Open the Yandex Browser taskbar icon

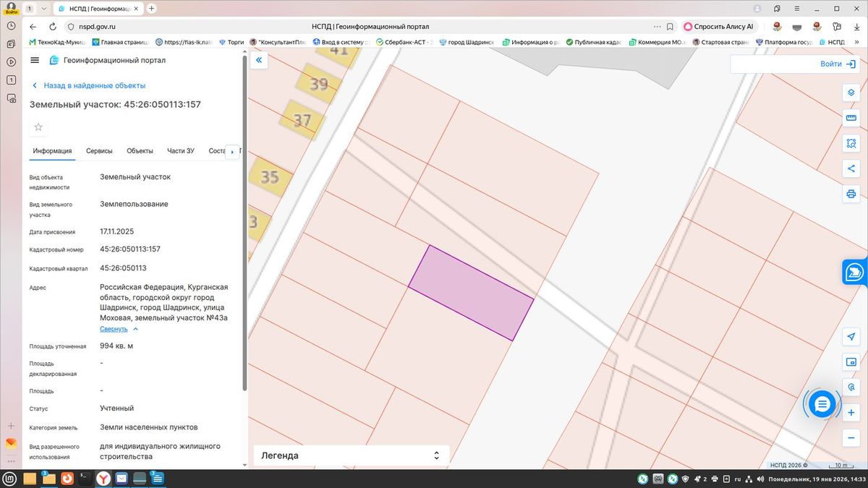[x=104, y=478]
